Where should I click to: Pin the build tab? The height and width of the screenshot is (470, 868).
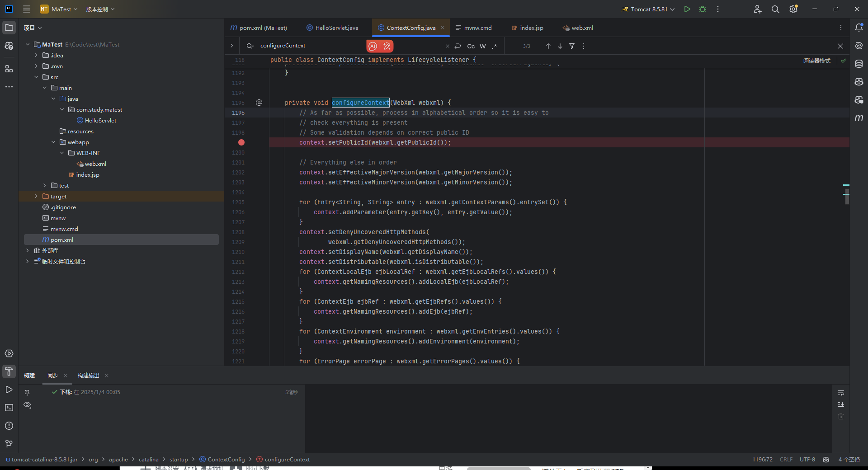pyautogui.click(x=27, y=393)
